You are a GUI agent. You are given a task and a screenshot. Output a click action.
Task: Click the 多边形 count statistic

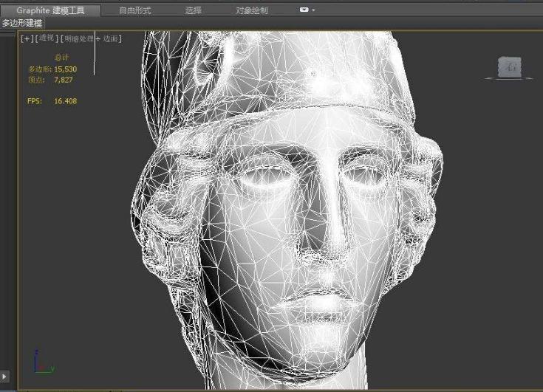coord(52,69)
